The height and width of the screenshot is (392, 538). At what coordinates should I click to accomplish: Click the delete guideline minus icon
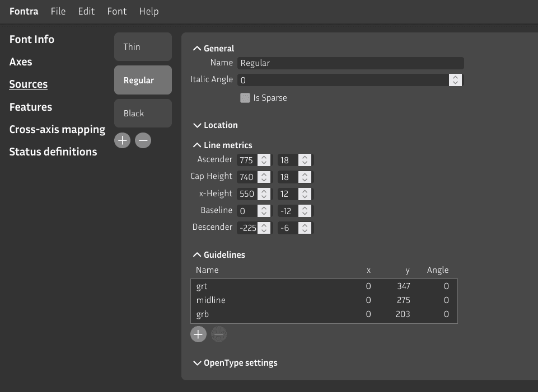(218, 334)
